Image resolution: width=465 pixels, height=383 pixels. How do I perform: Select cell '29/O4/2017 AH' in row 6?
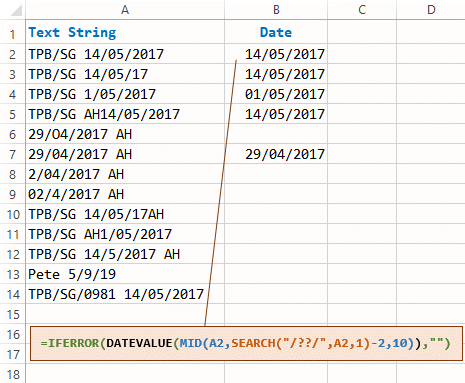(125, 134)
